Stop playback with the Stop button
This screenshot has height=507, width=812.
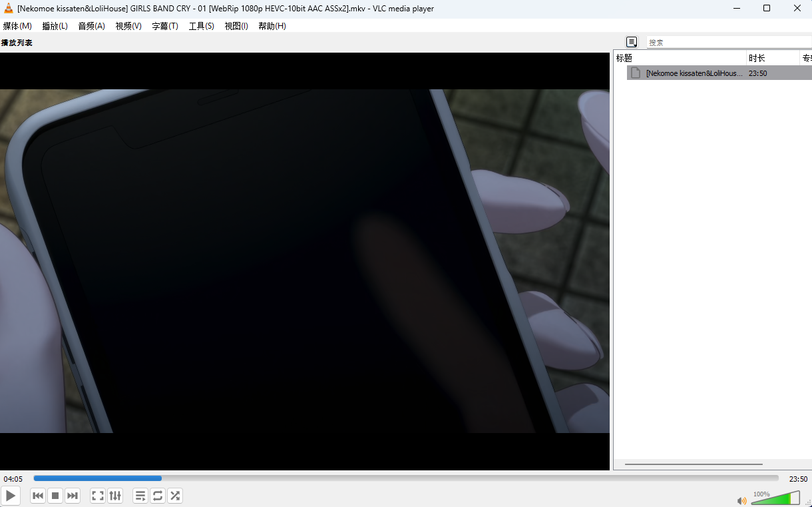coord(55,496)
